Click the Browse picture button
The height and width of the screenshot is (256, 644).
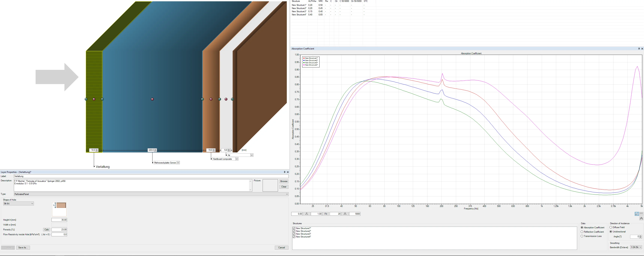(x=284, y=181)
